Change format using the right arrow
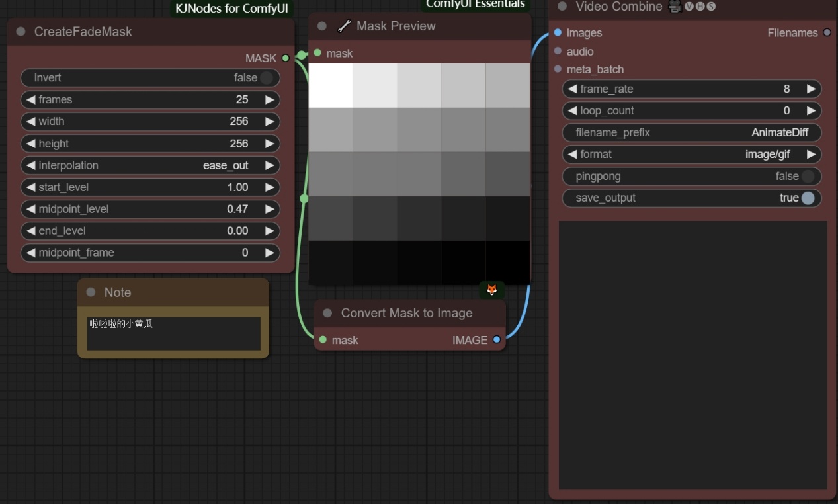Viewport: 838px width, 504px height. pyautogui.click(x=811, y=154)
